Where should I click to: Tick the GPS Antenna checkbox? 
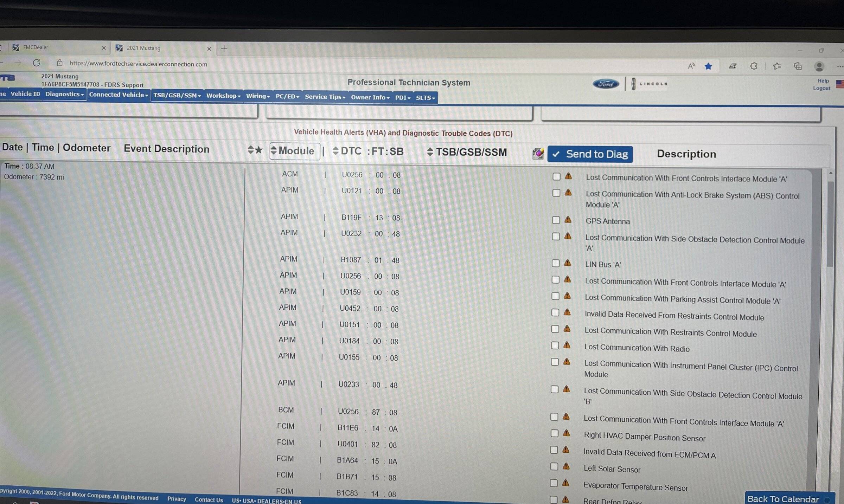(x=556, y=220)
